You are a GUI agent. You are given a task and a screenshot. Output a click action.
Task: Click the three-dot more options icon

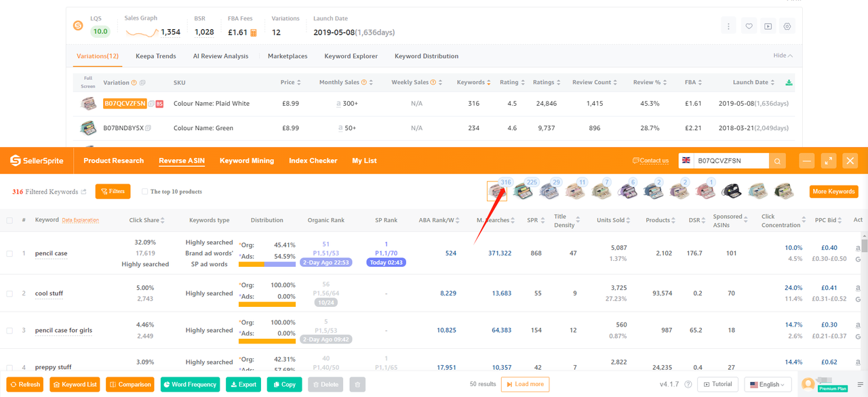728,26
